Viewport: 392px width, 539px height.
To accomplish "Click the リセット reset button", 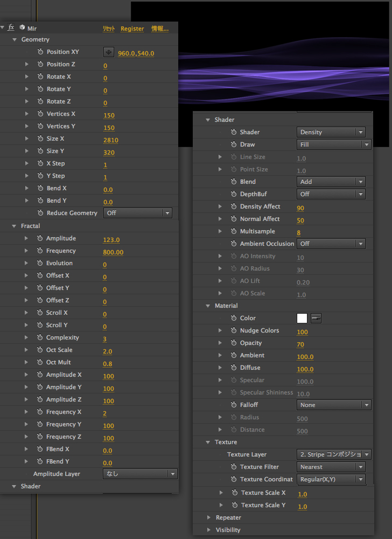I will tap(108, 29).
